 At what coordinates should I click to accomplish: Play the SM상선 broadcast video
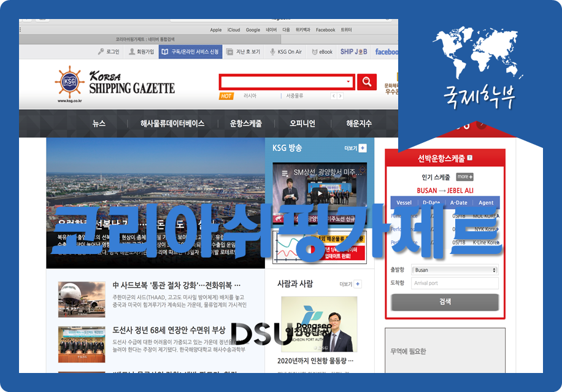(320, 193)
